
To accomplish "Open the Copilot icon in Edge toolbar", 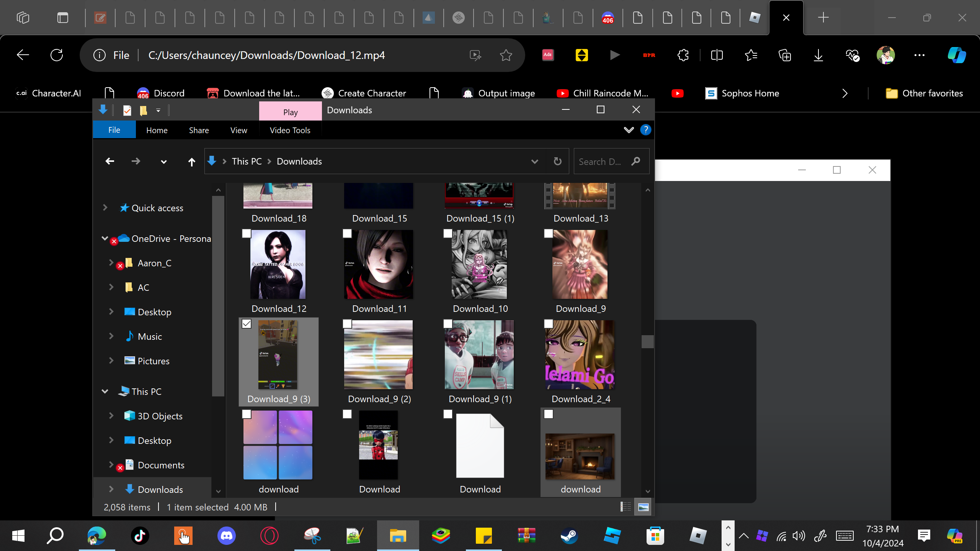I will coord(957,55).
